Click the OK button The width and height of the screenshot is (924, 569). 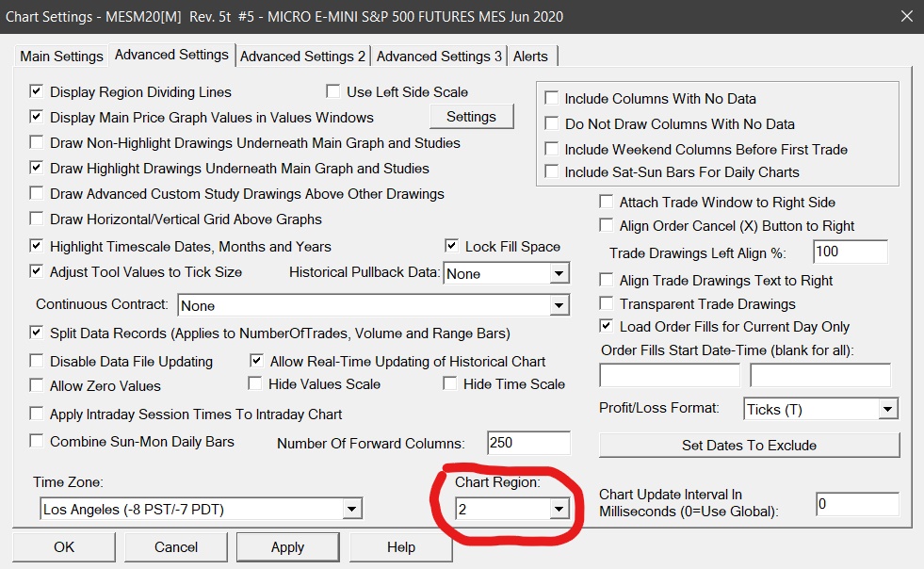click(x=64, y=547)
